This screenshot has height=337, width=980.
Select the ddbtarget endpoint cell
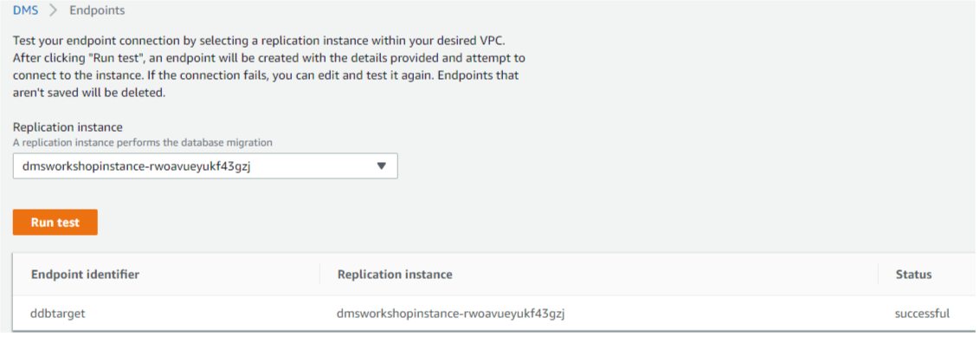point(57,314)
